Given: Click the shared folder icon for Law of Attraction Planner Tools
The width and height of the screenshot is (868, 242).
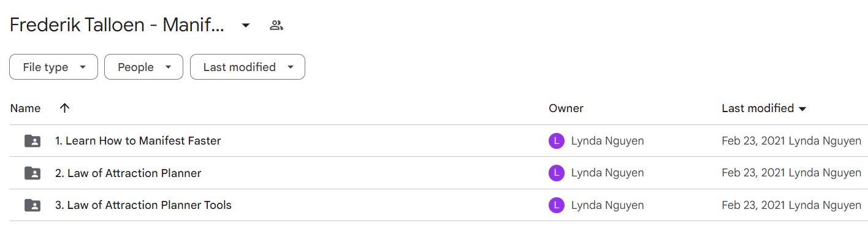Looking at the screenshot, I should point(32,205).
